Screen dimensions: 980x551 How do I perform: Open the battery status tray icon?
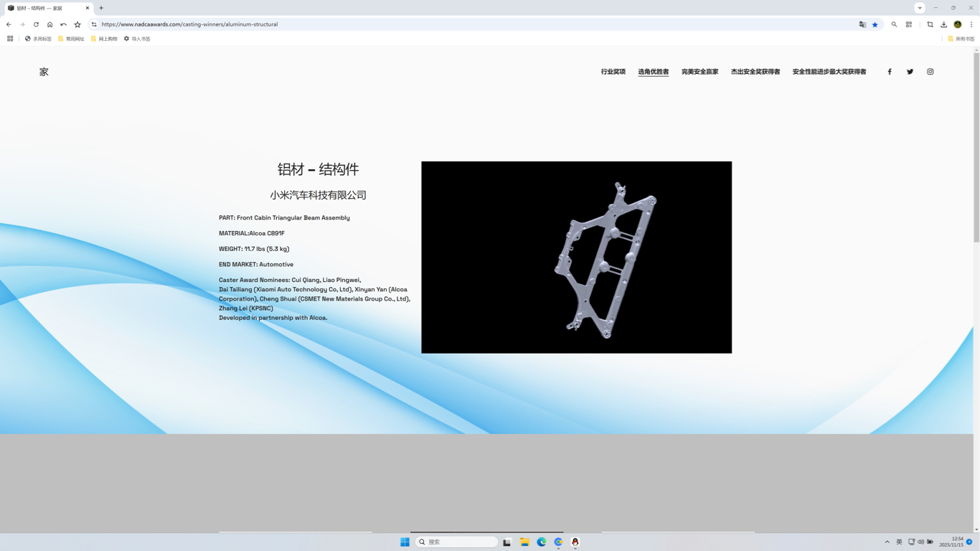click(x=930, y=542)
